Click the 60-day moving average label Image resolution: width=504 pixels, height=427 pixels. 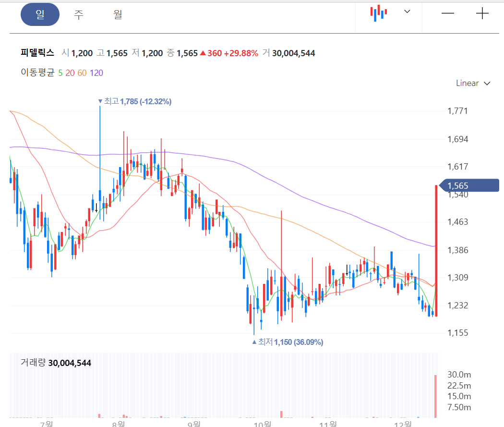coord(82,73)
